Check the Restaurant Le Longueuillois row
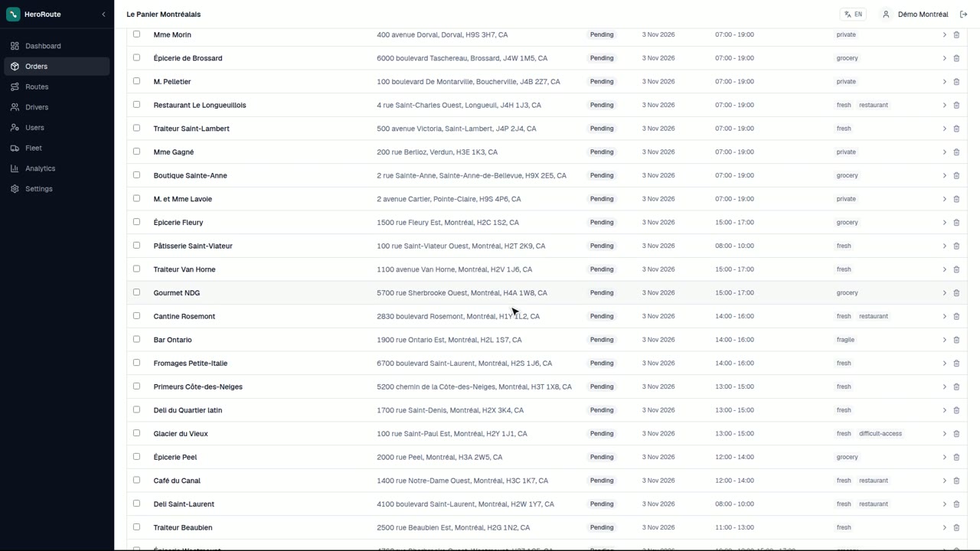 pos(136,104)
